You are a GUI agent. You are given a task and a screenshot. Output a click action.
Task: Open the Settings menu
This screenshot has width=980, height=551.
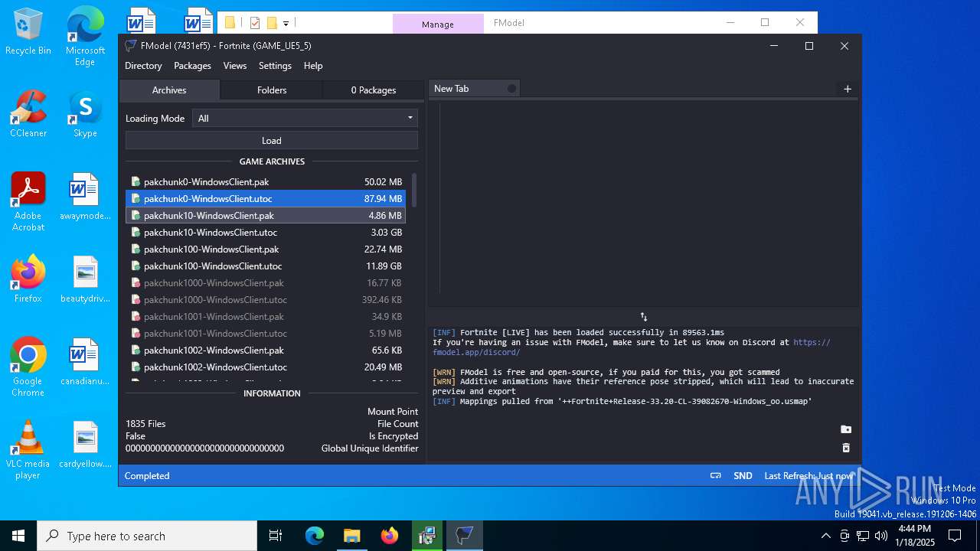[275, 66]
